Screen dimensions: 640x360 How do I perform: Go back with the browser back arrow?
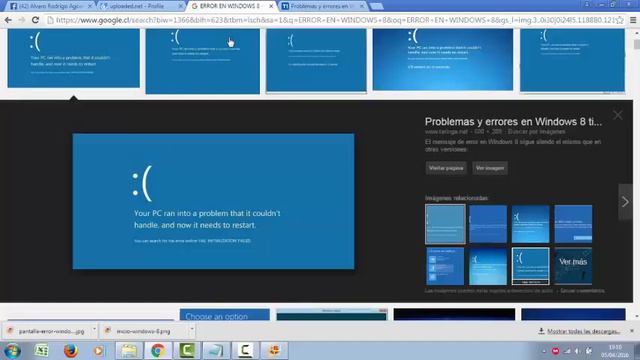pos(8,20)
